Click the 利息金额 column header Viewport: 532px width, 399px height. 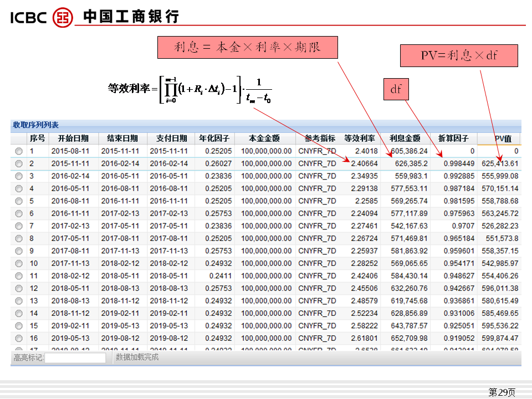point(405,138)
